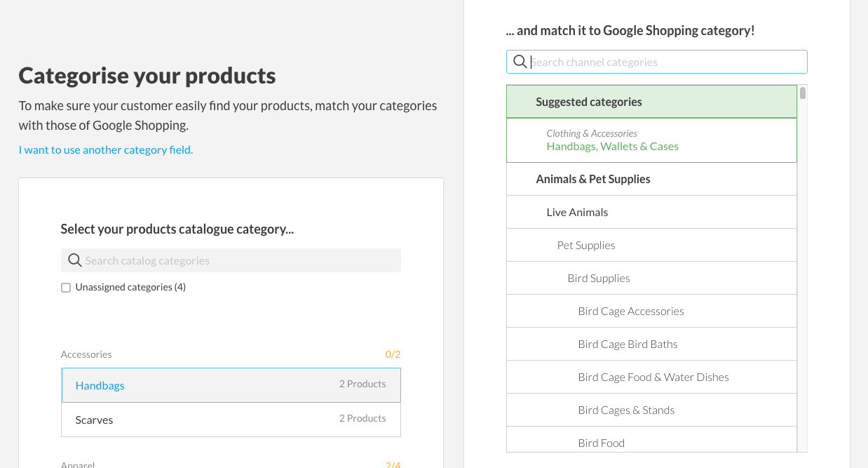868x468 pixels.
Task: Type in the Search channel categories field
Action: 666,62
